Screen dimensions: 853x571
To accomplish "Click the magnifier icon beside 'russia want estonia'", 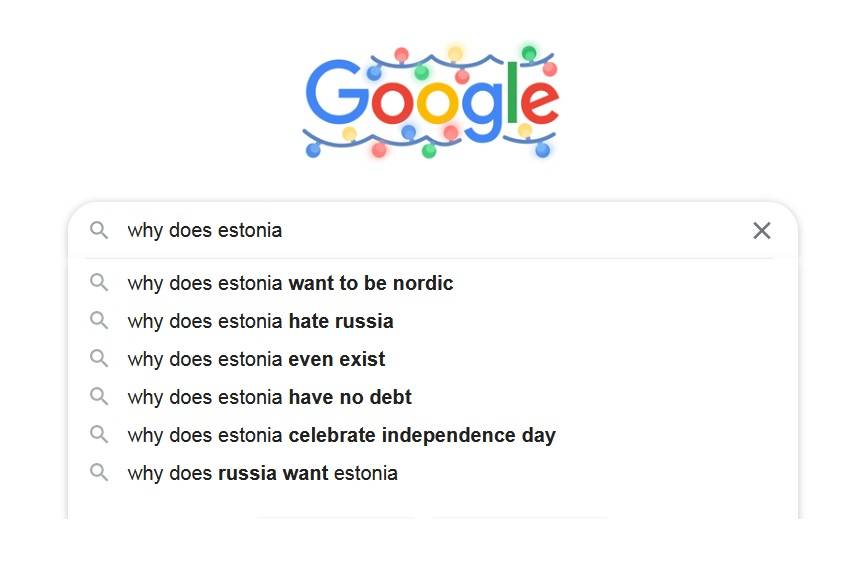I will 99,473.
